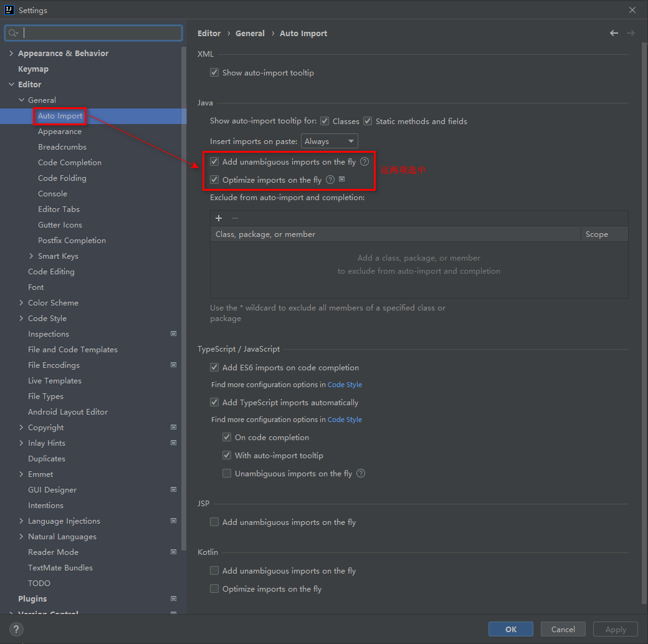
Task: Select Font settings page
Action: (x=36, y=287)
